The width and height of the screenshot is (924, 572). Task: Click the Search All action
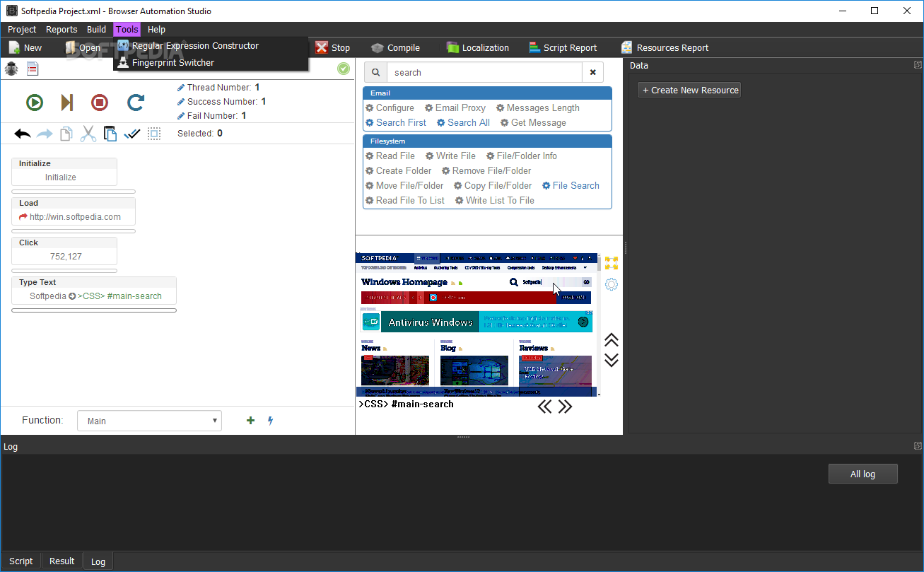click(463, 123)
